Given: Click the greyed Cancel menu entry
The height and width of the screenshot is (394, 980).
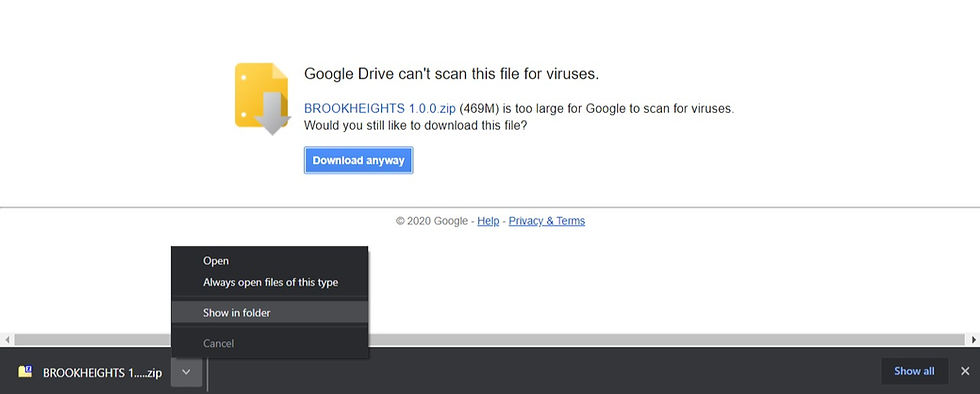Looking at the screenshot, I should (x=269, y=343).
